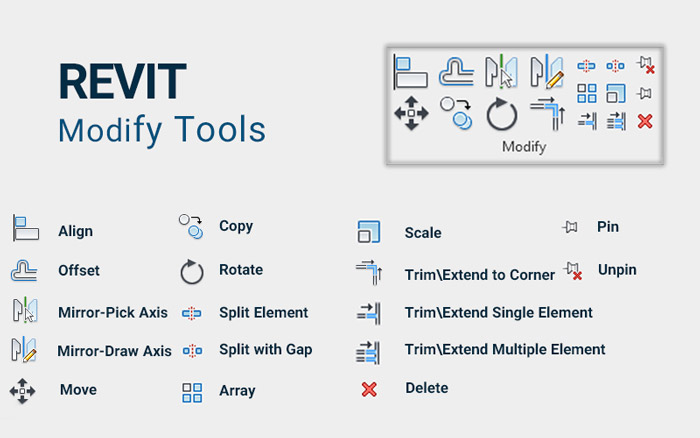Image resolution: width=700 pixels, height=438 pixels.
Task: Click the 'Scale' text label
Action: pos(423,233)
